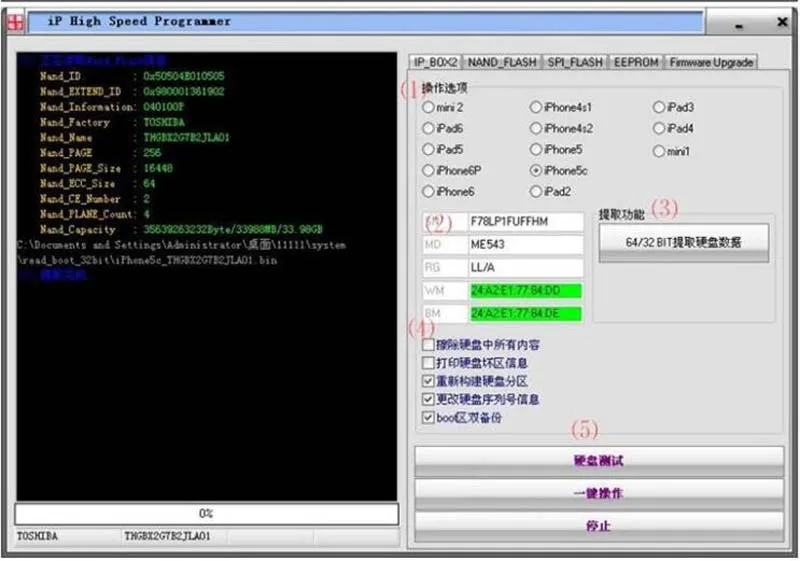Click the 64/32 BIT extract disk data button
Screen dimensions: 800x561
point(684,243)
